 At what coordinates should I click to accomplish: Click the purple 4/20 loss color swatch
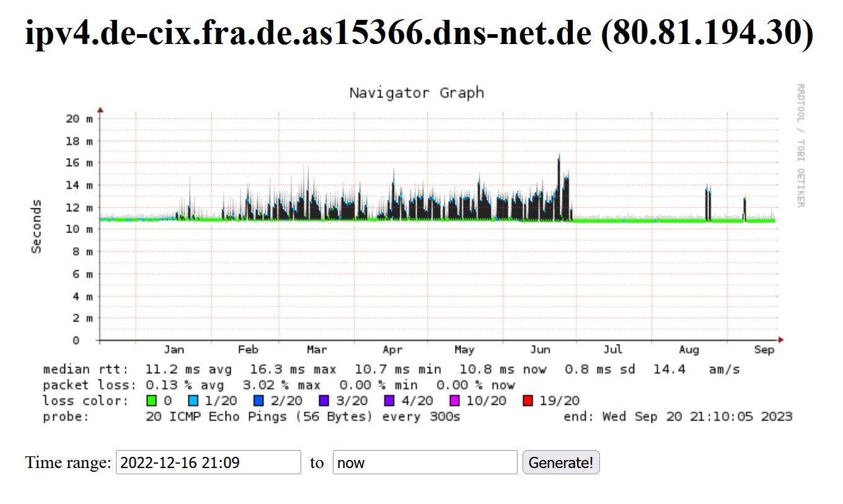pyautogui.click(x=389, y=400)
